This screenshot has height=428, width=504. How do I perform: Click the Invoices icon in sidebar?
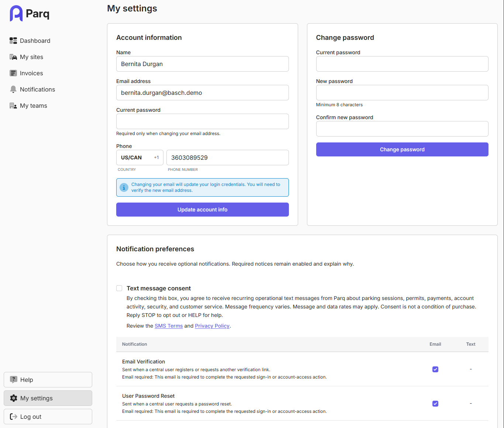point(13,73)
